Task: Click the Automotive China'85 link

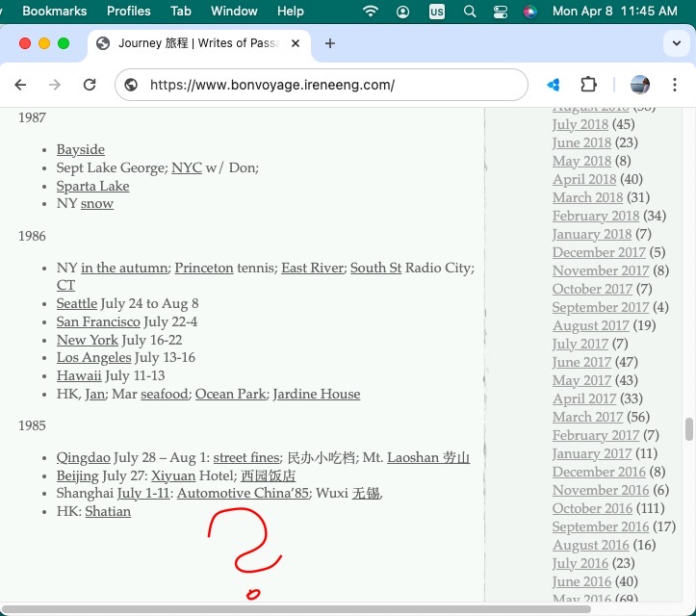Action: pos(243,493)
